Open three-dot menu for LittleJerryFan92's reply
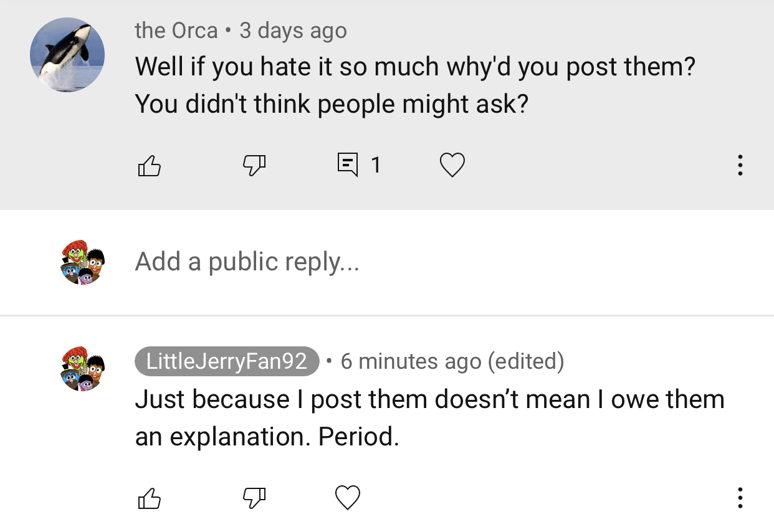774x532 pixels. click(740, 498)
